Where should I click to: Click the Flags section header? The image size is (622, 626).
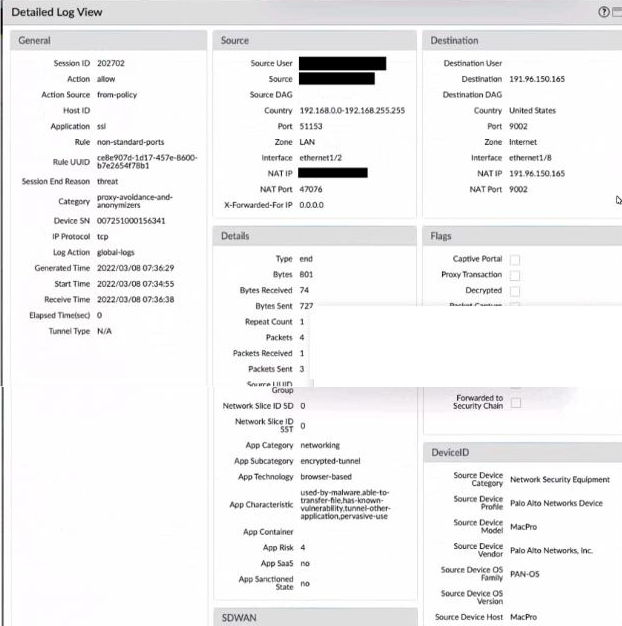point(520,236)
